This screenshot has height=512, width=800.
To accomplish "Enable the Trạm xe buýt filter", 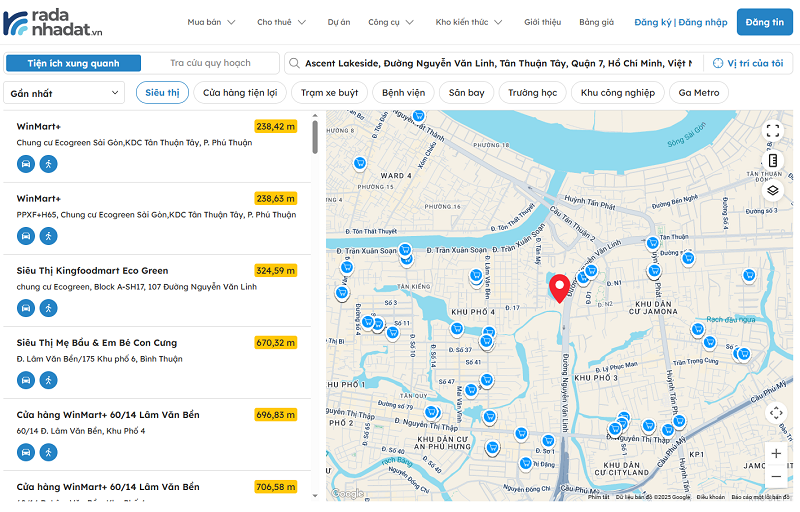I will 329,93.
